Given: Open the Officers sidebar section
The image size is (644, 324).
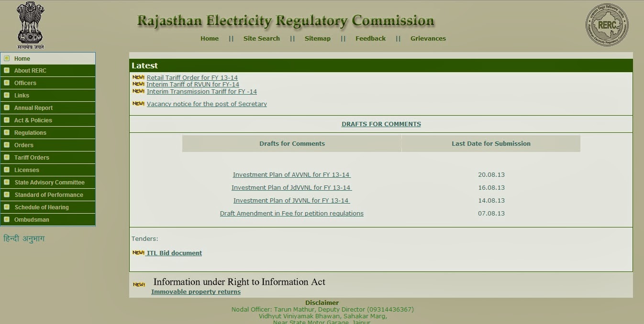Looking at the screenshot, I should coord(48,83).
